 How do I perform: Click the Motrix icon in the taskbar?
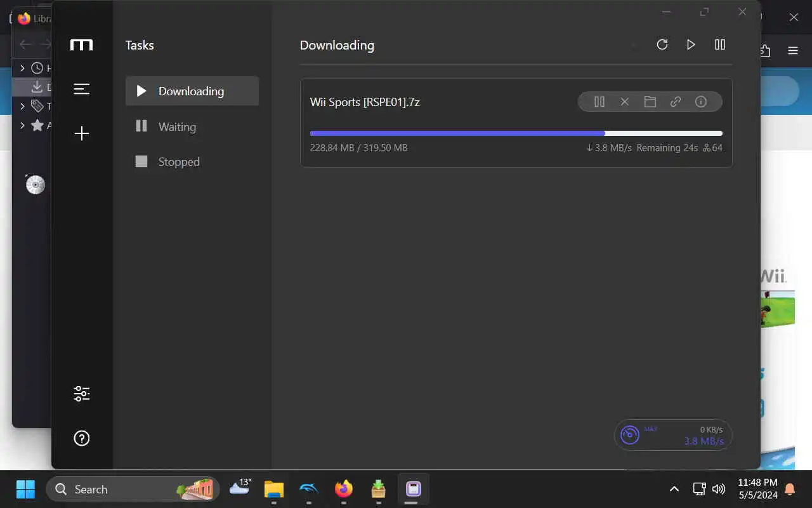click(414, 489)
